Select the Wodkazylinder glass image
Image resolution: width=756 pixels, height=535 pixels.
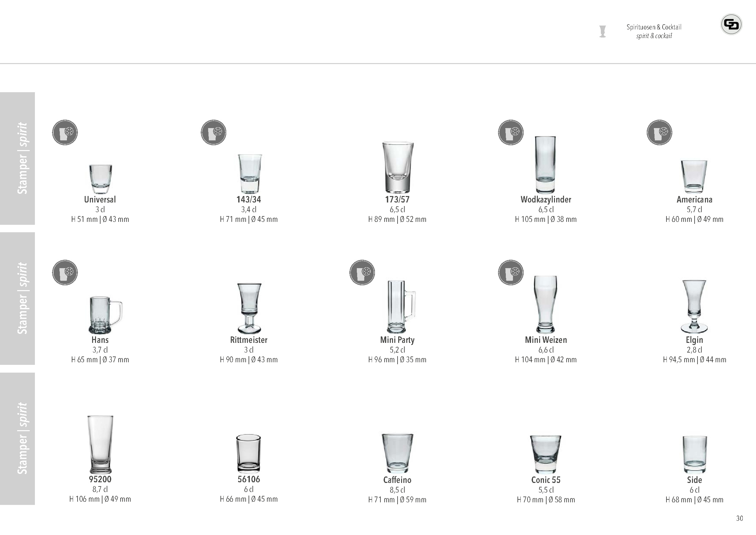pyautogui.click(x=545, y=164)
